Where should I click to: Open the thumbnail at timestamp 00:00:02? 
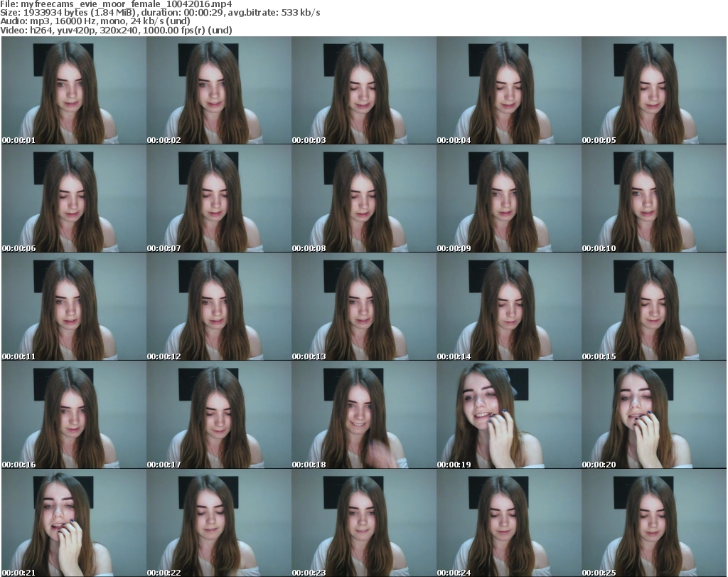coord(219,90)
